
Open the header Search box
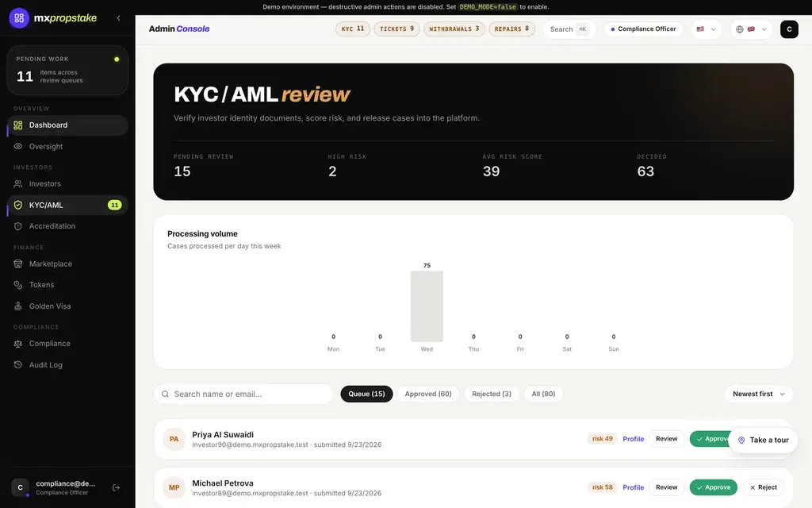[569, 29]
